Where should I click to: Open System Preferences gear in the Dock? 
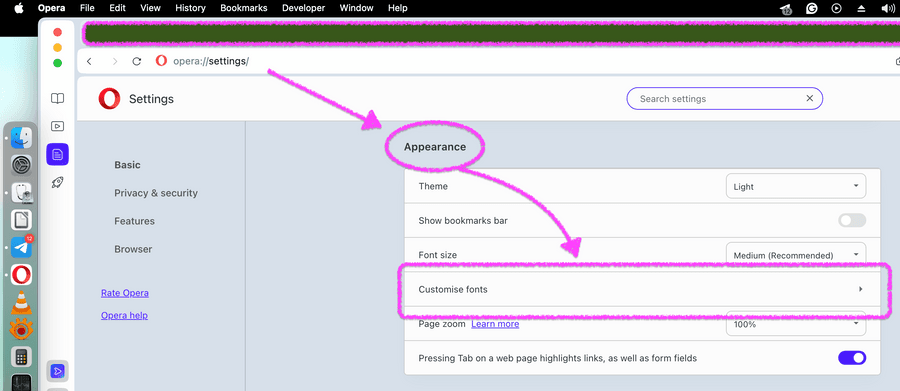coord(21,165)
